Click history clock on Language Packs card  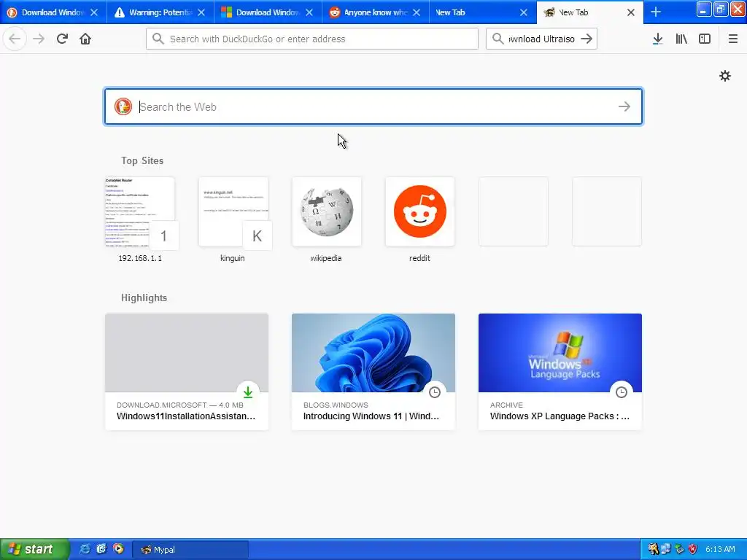[x=622, y=392]
